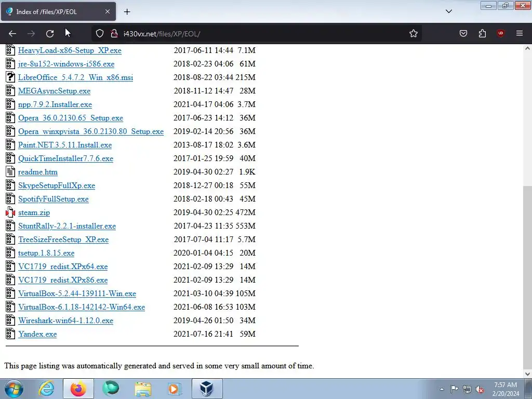Click the Firefox taskbar icon
The width and height of the screenshot is (532, 399).
(78, 389)
